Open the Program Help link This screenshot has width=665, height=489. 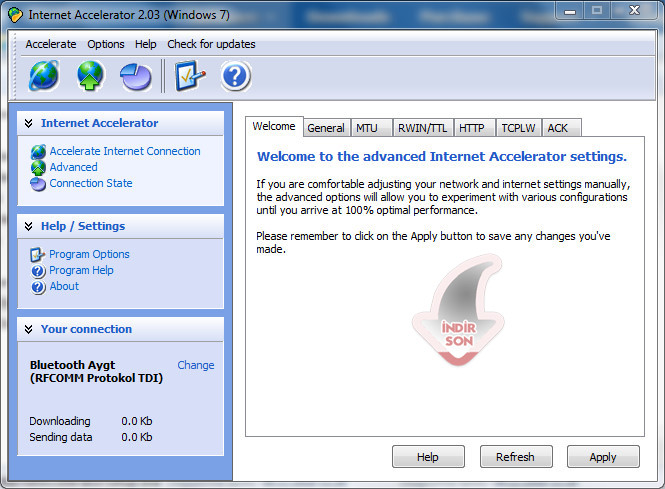81,271
